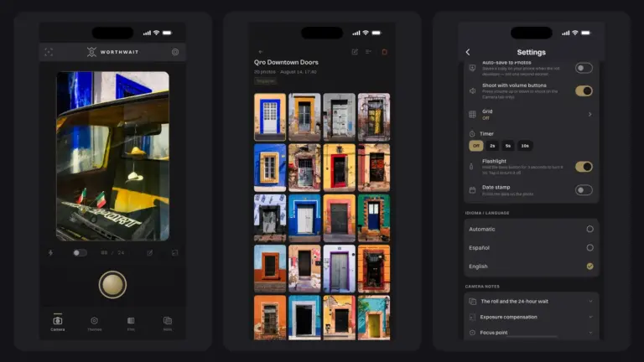Open the rightmost bottom tab with stacked-photos icon
644x362 pixels.
pyautogui.click(x=168, y=323)
